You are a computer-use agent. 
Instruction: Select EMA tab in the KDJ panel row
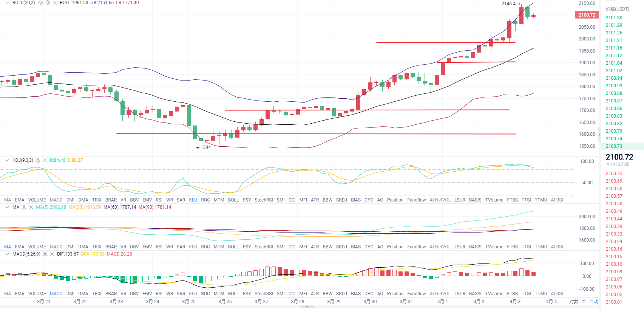20,200
